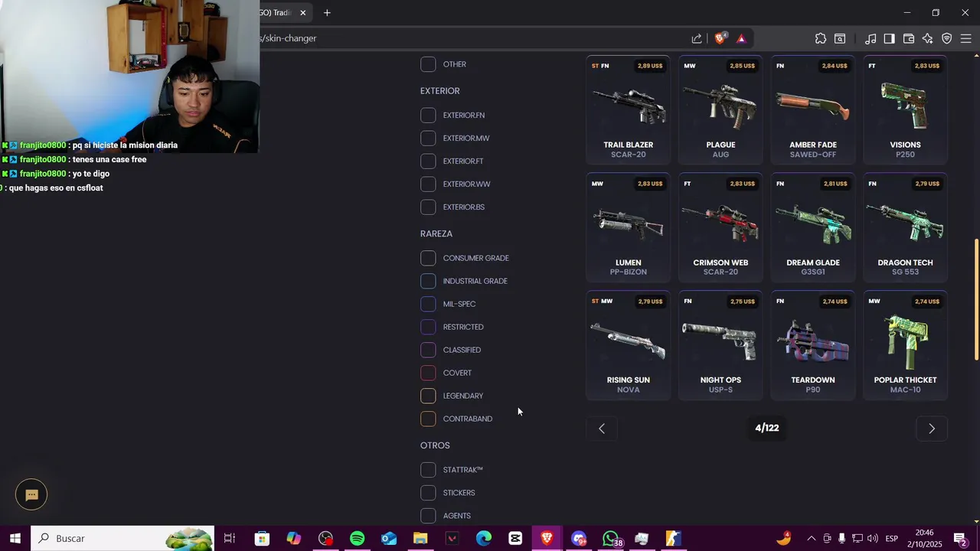Select the Dragon Tech SG 553 skin
The image size is (980, 551).
tap(905, 227)
